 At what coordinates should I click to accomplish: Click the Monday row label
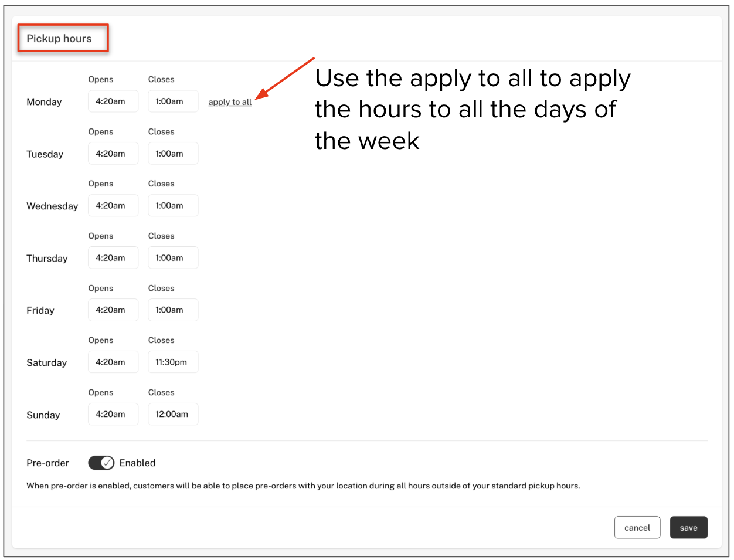coord(44,102)
